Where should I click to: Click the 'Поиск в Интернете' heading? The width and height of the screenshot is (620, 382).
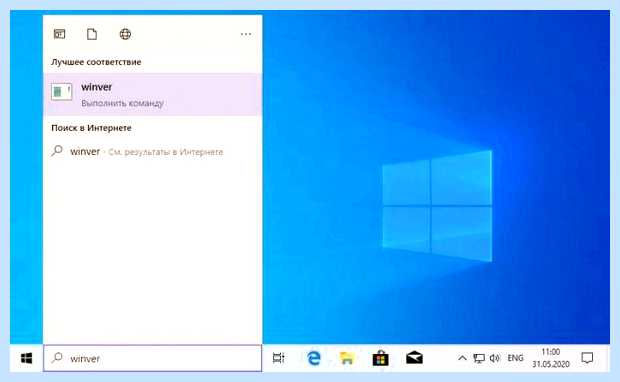tap(91, 128)
